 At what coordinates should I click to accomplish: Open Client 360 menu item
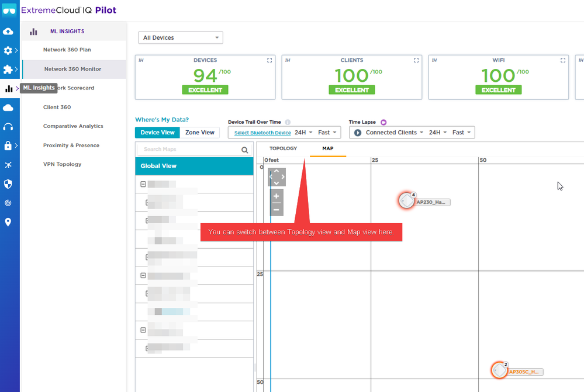(57, 107)
